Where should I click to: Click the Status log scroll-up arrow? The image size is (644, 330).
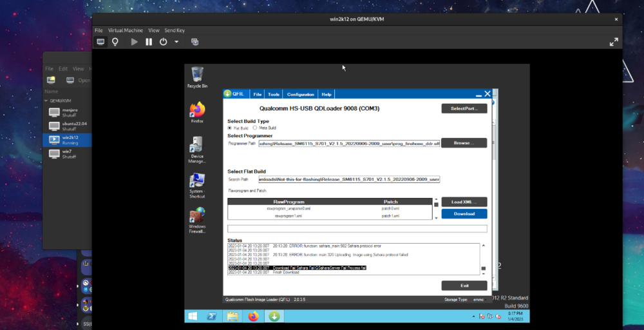[x=484, y=246]
